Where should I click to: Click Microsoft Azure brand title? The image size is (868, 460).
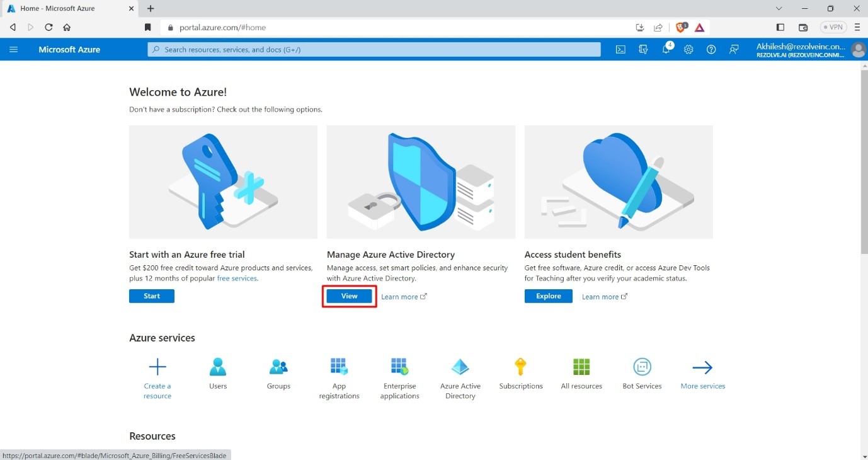point(69,50)
